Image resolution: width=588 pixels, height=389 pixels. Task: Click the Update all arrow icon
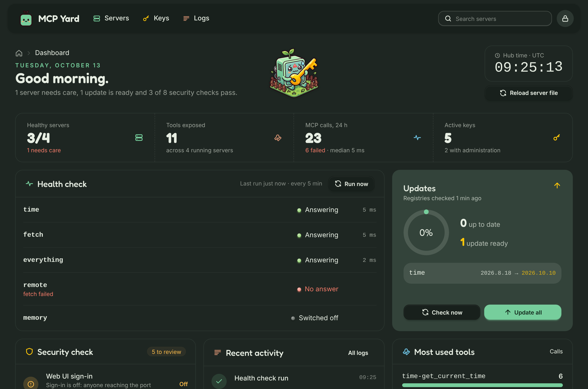(x=508, y=312)
